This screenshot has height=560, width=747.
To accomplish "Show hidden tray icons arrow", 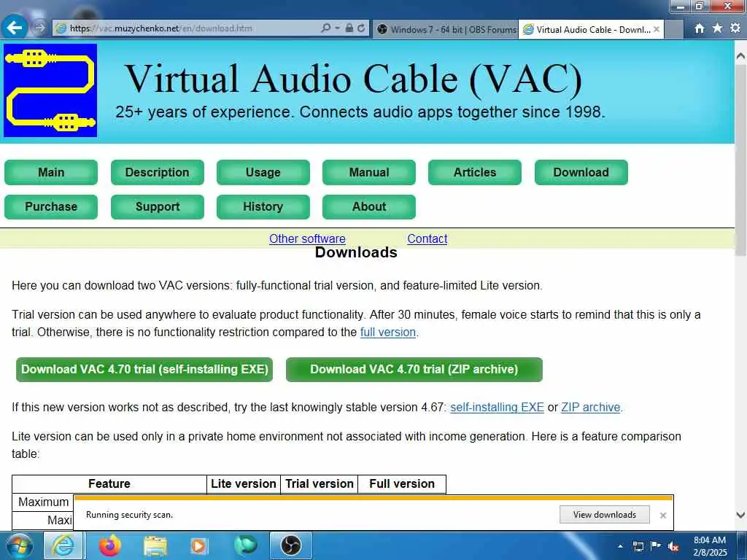I will pos(620,546).
